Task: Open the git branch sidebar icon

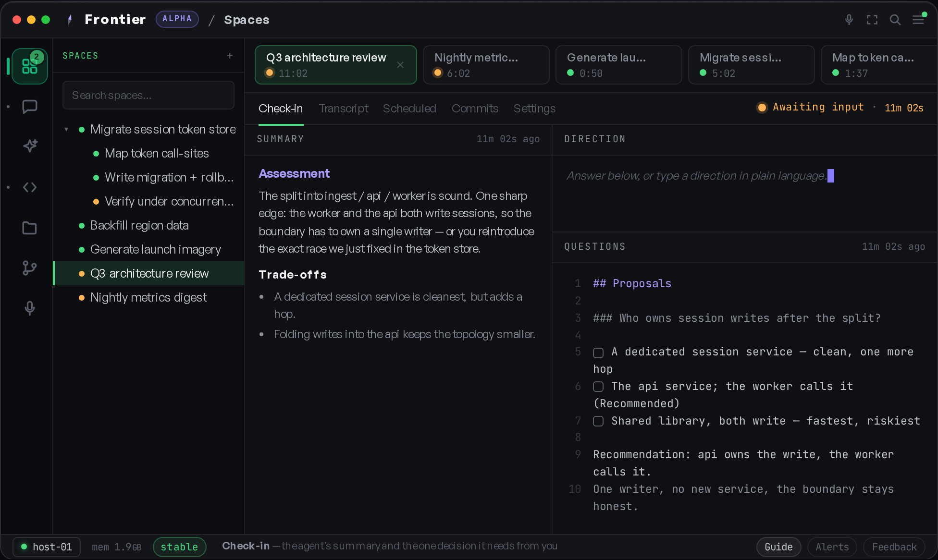Action: [x=30, y=268]
